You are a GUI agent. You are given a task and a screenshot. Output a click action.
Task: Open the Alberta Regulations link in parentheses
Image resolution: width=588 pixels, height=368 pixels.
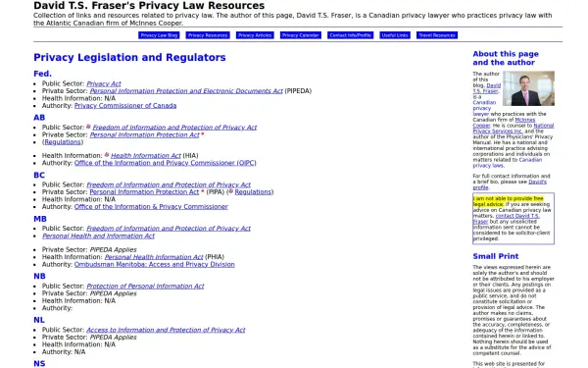coord(63,142)
